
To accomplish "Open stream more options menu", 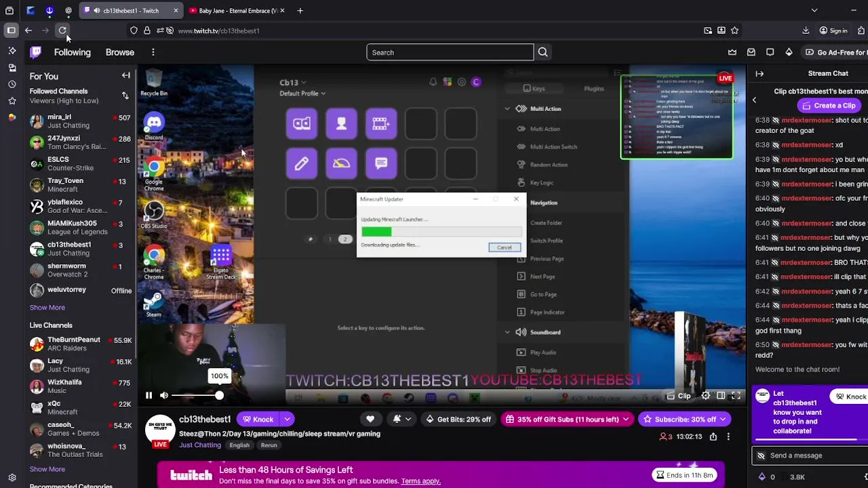I will point(728,436).
